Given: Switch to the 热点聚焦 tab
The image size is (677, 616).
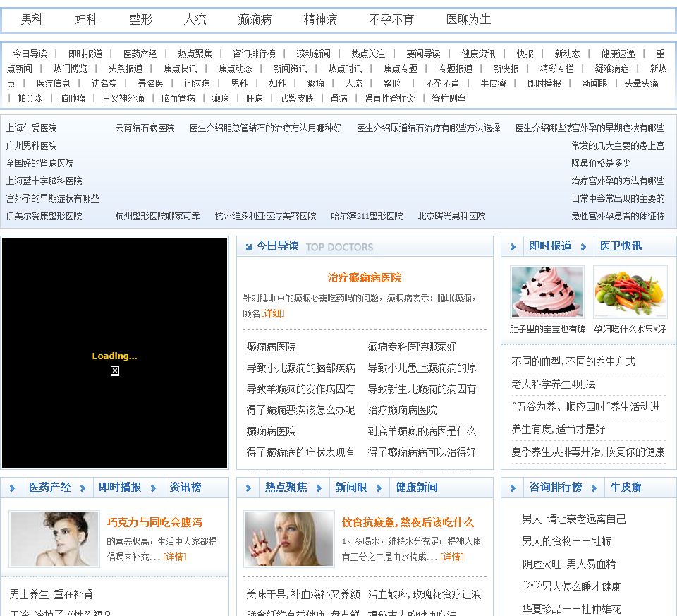Looking at the screenshot, I should (x=286, y=488).
